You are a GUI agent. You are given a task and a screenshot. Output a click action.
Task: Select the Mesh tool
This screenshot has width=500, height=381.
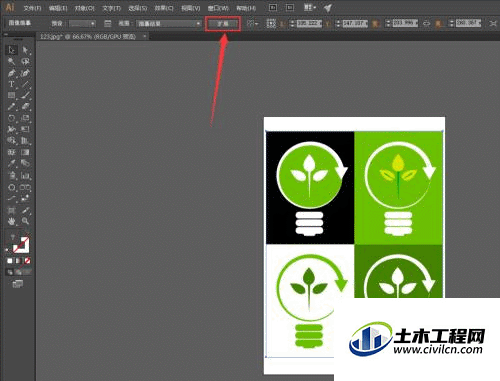click(12, 152)
